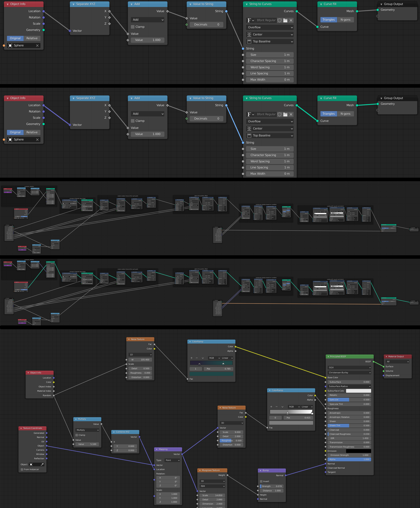This screenshot has width=420, height=508.
Task: Click Height output socket on Musgrave Texture node
Action: pos(227,475)
